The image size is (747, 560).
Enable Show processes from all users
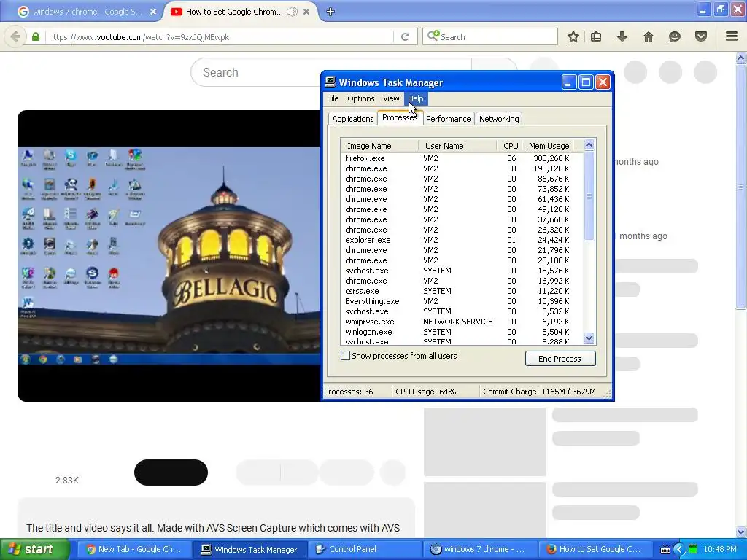(345, 356)
